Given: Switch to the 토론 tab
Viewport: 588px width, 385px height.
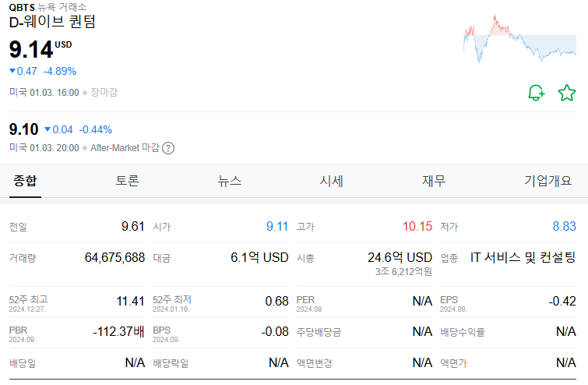Looking at the screenshot, I should coord(127,181).
